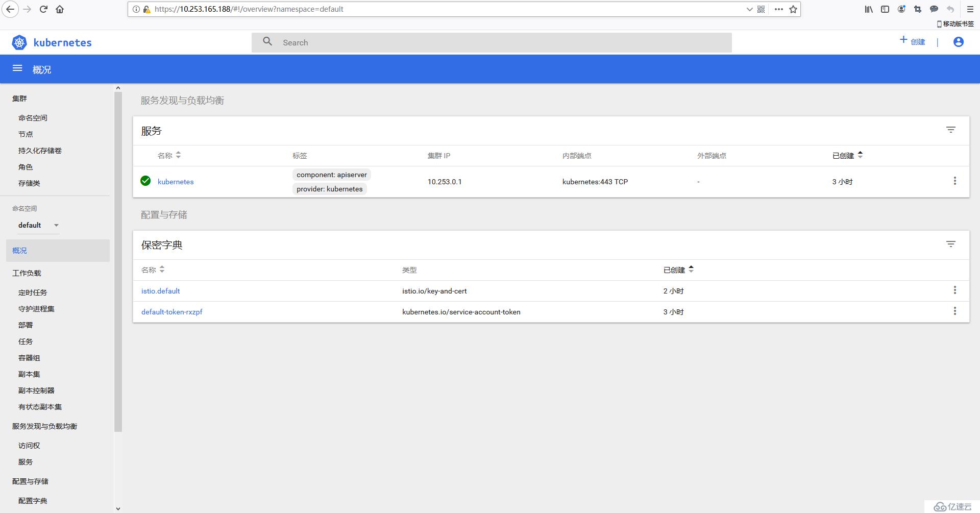Open 配置字典 in sidebar
The width and height of the screenshot is (980, 513).
(x=33, y=501)
